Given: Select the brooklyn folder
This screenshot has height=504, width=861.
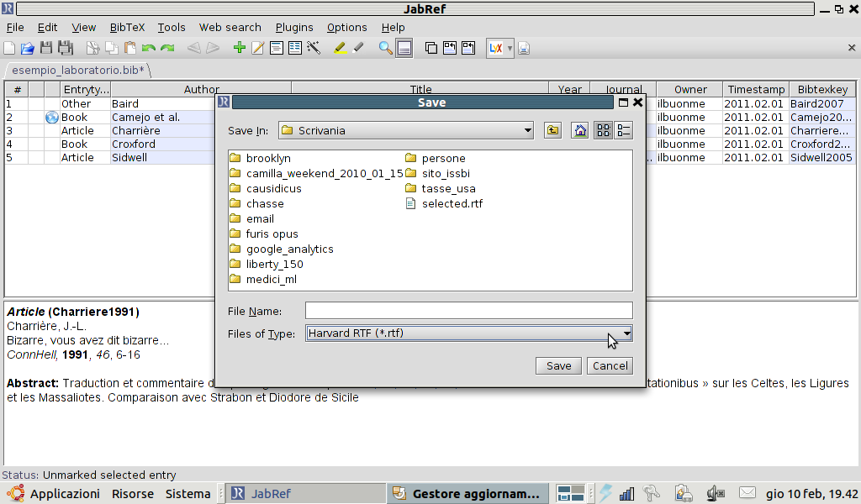Looking at the screenshot, I should pos(261,158).
